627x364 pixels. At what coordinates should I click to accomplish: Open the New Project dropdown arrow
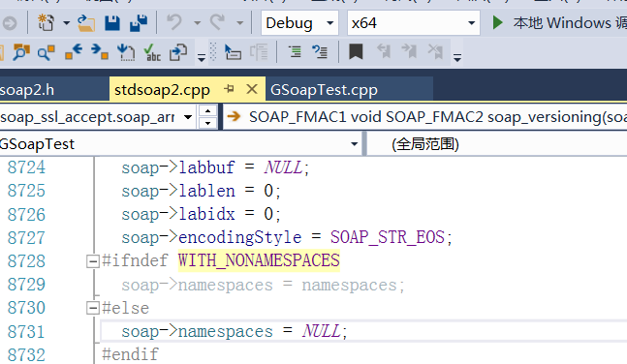coord(66,23)
